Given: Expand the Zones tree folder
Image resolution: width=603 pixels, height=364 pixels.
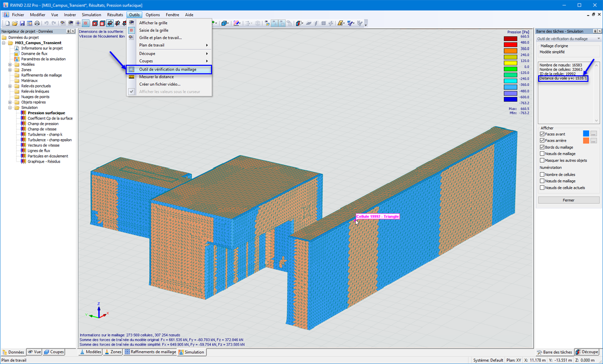Looking at the screenshot, I should coord(10,70).
